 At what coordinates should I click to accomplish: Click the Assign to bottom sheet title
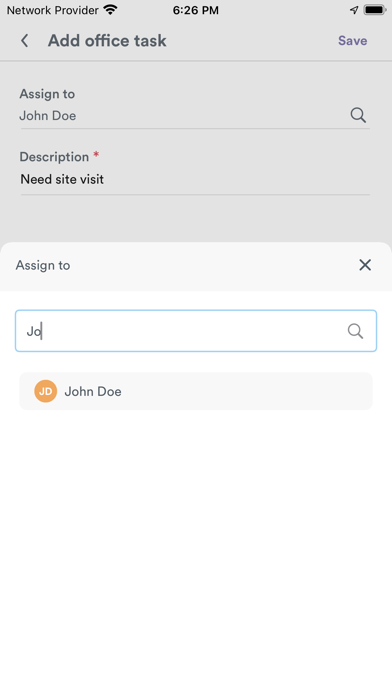pyautogui.click(x=43, y=265)
